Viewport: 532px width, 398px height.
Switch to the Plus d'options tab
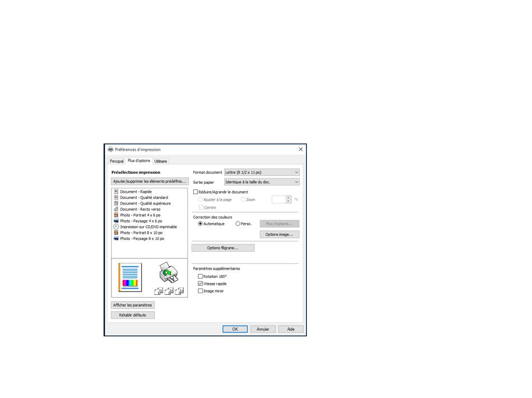pos(139,161)
